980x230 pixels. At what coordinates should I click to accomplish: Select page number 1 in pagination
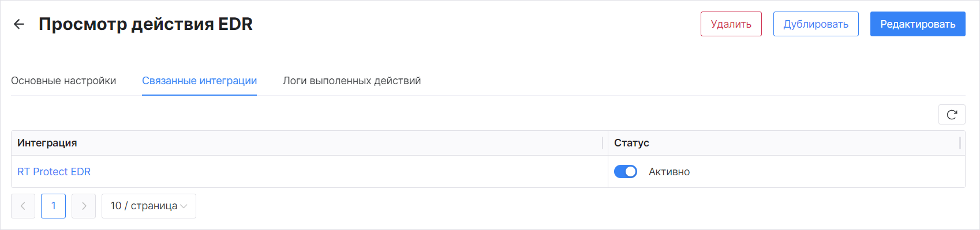[x=54, y=206]
